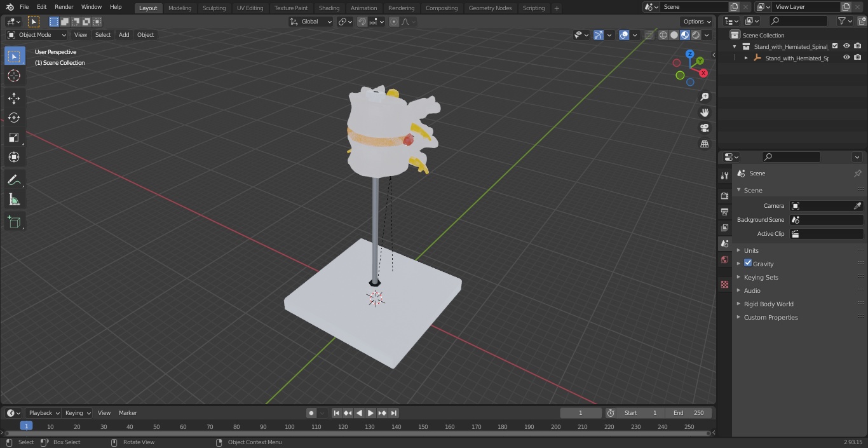Open the Keying dropdown in timeline
This screenshot has width=868, height=448.
click(78, 413)
